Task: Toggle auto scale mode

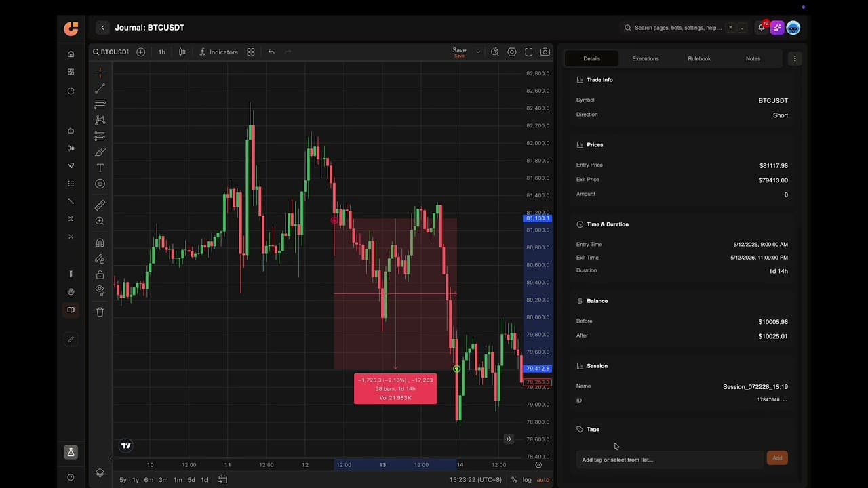Action: [543, 480]
